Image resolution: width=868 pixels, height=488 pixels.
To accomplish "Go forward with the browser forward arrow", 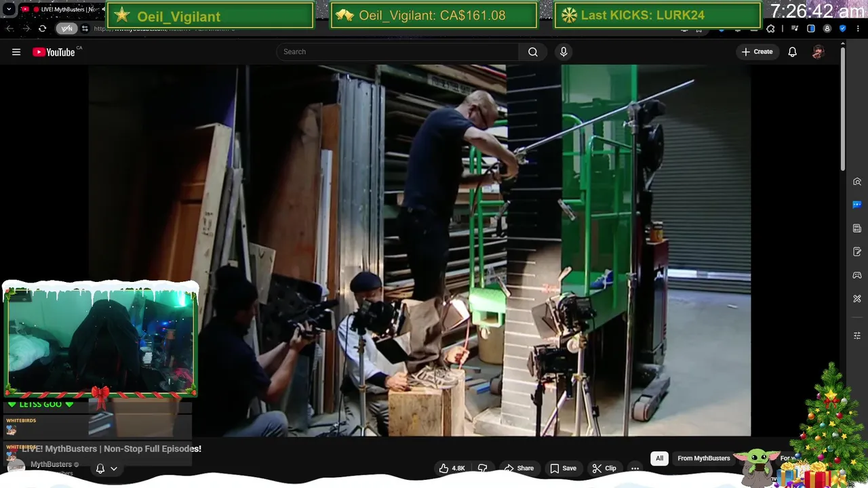I will [26, 28].
